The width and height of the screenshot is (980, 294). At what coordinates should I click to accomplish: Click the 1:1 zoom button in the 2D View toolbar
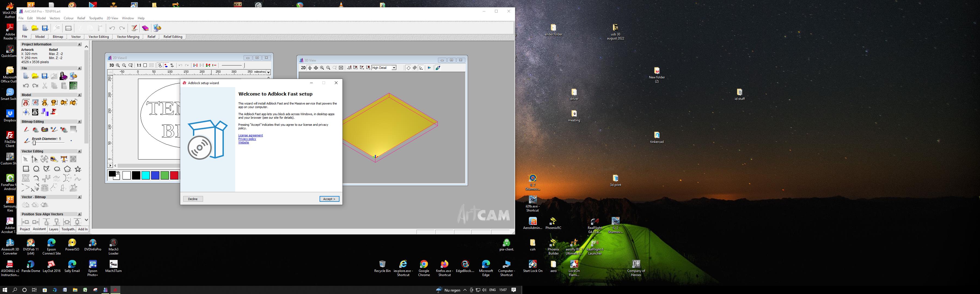tap(139, 65)
